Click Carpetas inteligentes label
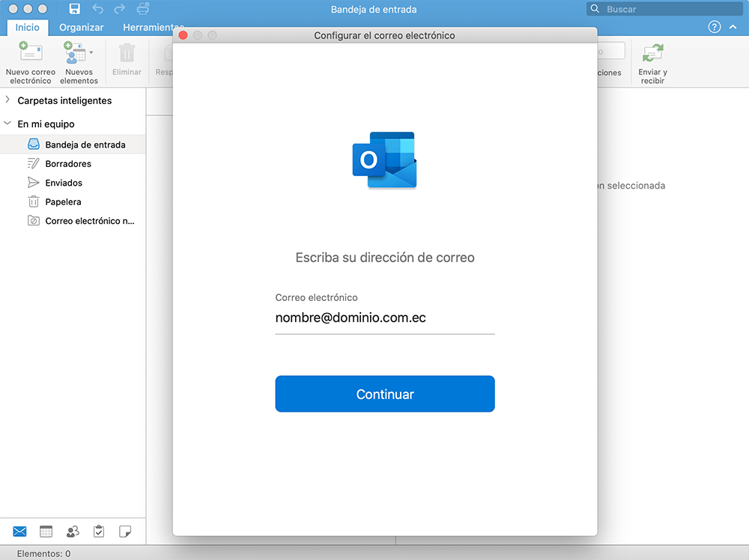 64,100
